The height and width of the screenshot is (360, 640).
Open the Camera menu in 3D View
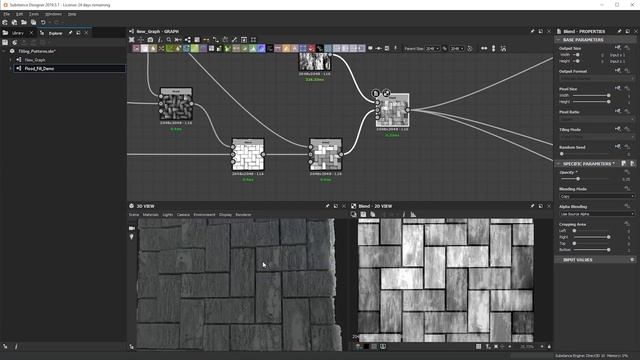pos(183,215)
